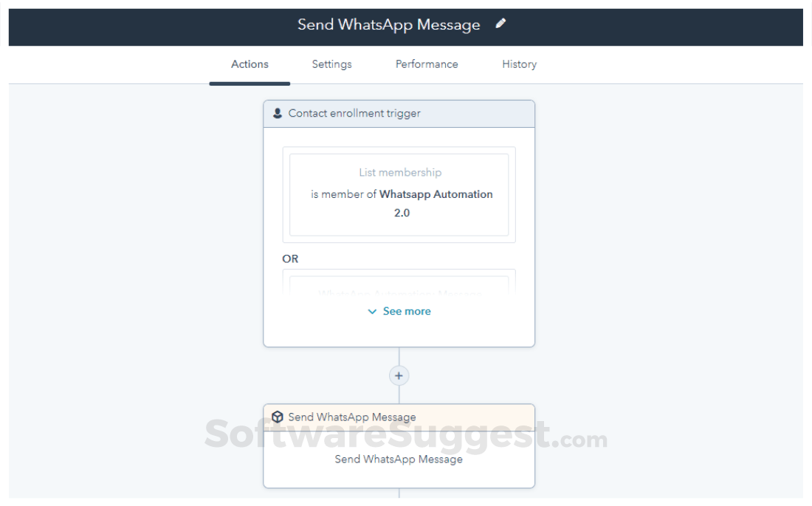Click the chevron beside See more
The width and height of the screenshot is (812, 506).
pyautogui.click(x=373, y=311)
